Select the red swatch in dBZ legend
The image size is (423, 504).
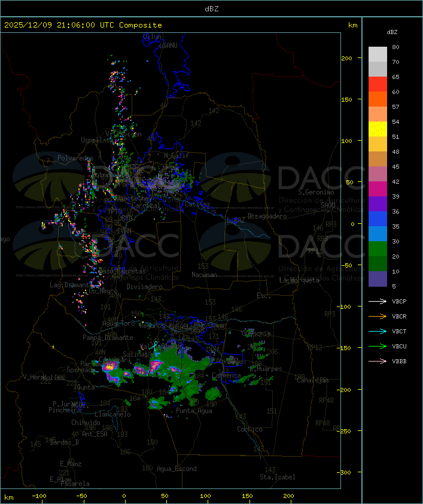point(378,84)
